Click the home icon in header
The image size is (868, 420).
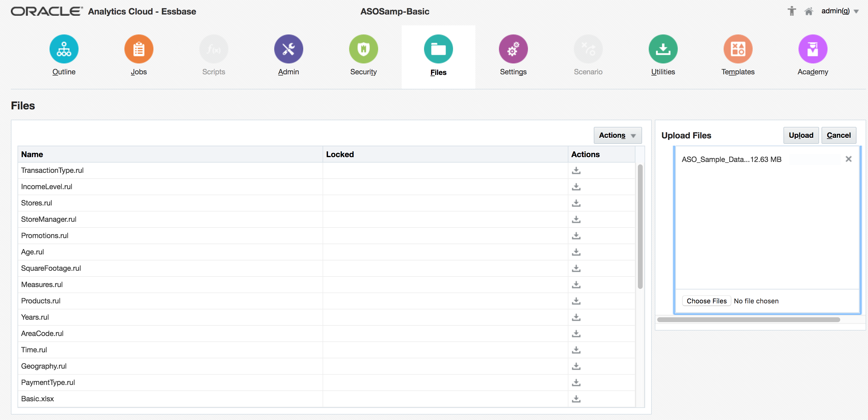[809, 11]
